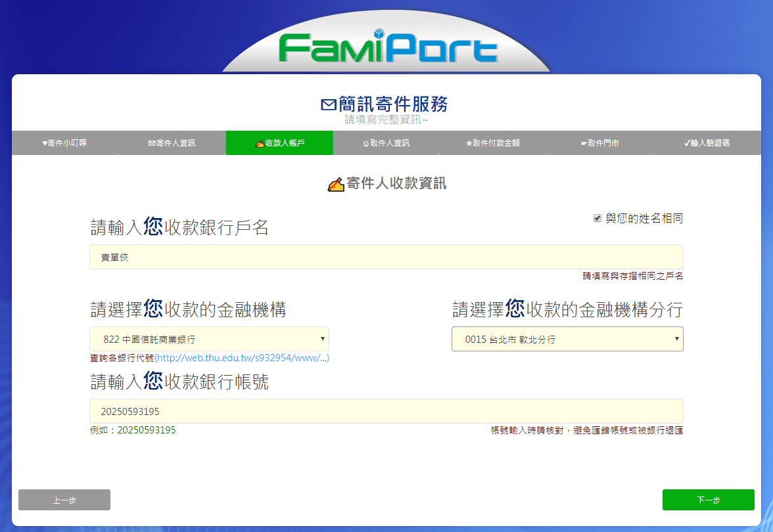Click the 請選擇您收款的金融機構分行 label
773x532 pixels.
[567, 309]
